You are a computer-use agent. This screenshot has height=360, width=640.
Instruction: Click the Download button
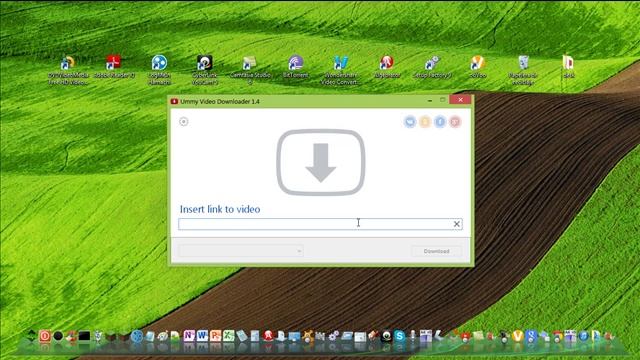click(436, 251)
